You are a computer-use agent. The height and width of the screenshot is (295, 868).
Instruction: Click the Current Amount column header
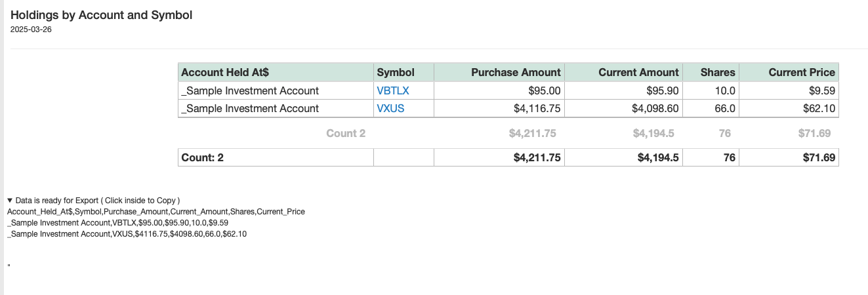coord(638,72)
